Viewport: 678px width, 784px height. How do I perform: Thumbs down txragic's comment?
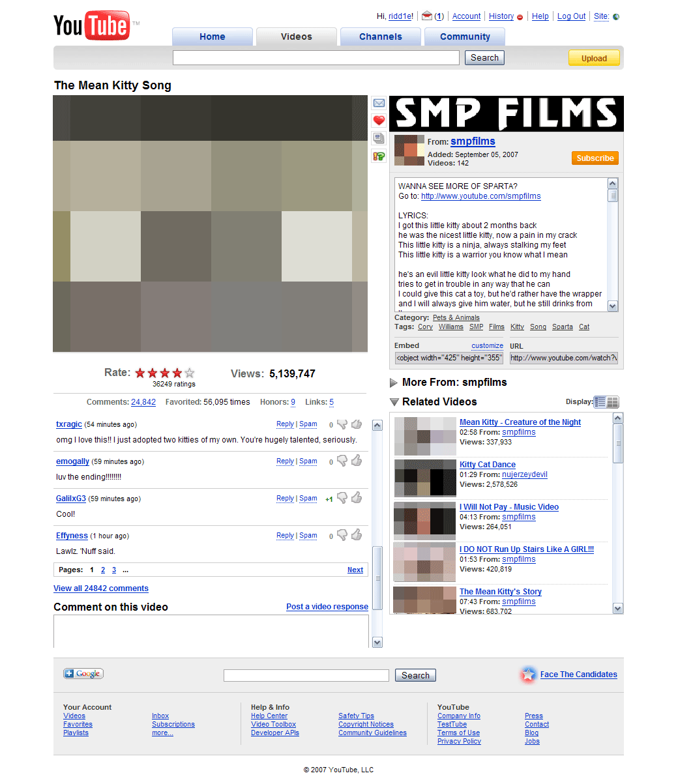(342, 424)
